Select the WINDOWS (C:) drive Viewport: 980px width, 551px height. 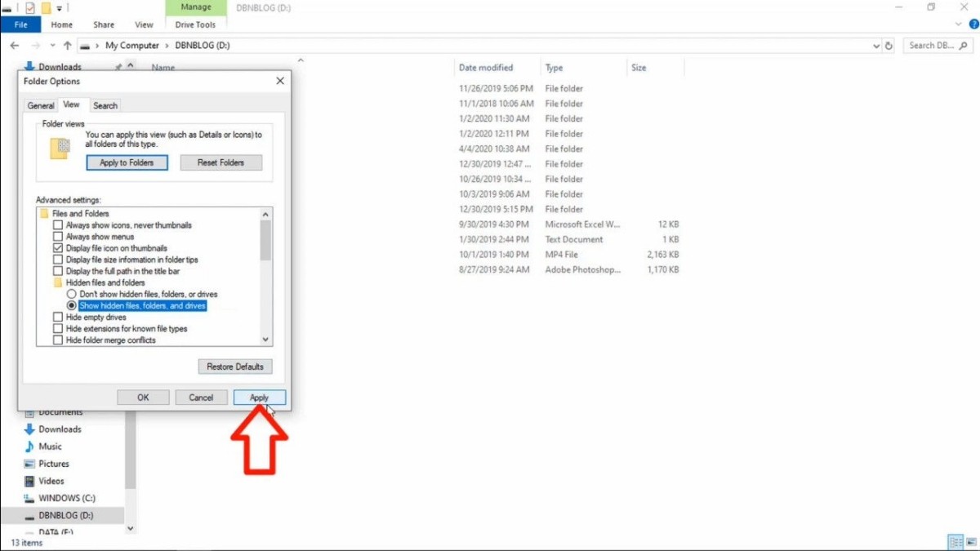pos(65,498)
